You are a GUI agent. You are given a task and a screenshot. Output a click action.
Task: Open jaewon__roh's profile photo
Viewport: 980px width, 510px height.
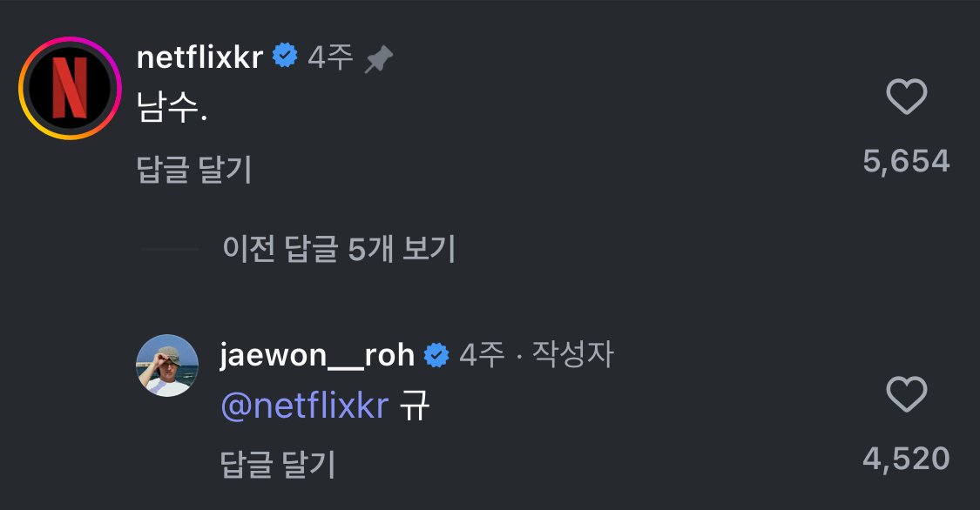point(167,366)
